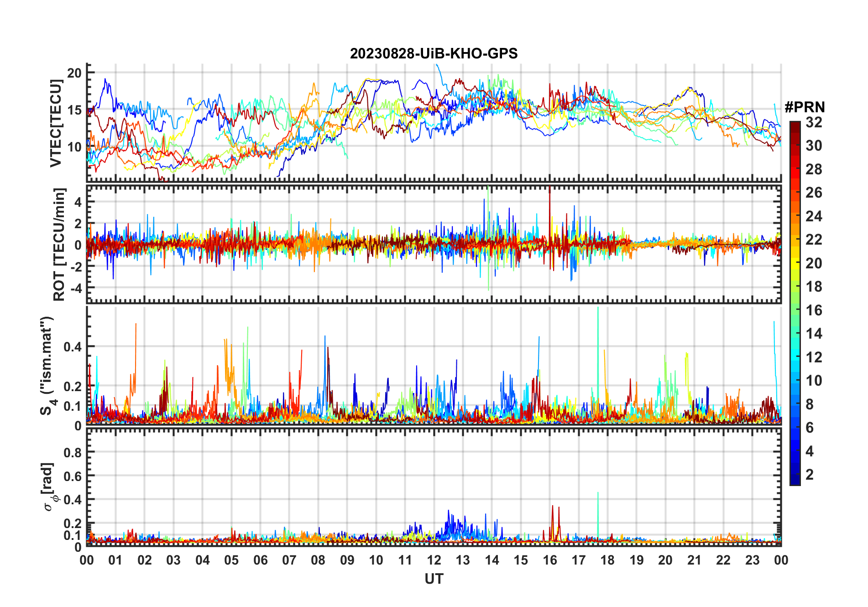Image resolution: width=868 pixels, height=607 pixels.
Task: Select the ROT [TECU/min] y-axis label
Action: [x=59, y=244]
